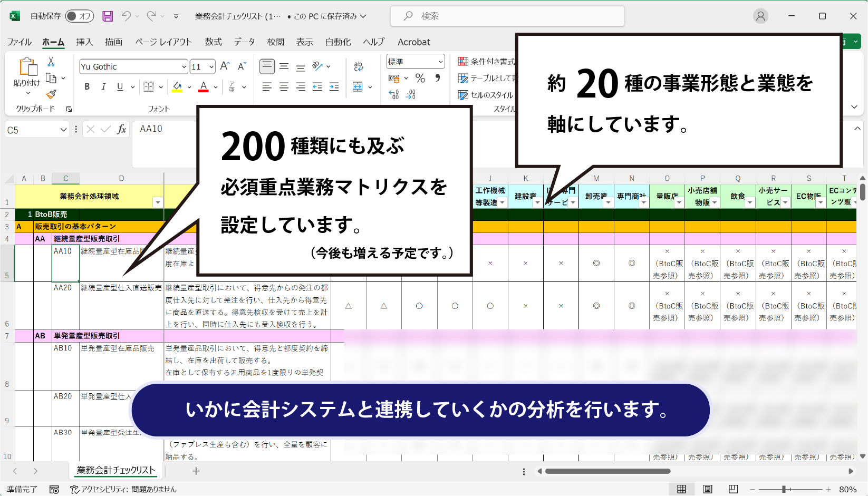Toggle align left
Viewport: 868px width, 496px height.
click(267, 87)
